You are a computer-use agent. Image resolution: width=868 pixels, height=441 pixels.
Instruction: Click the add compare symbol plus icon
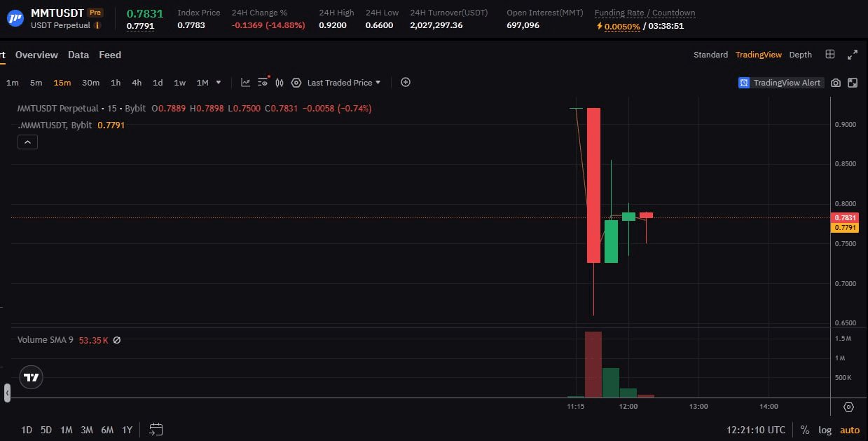click(x=406, y=82)
